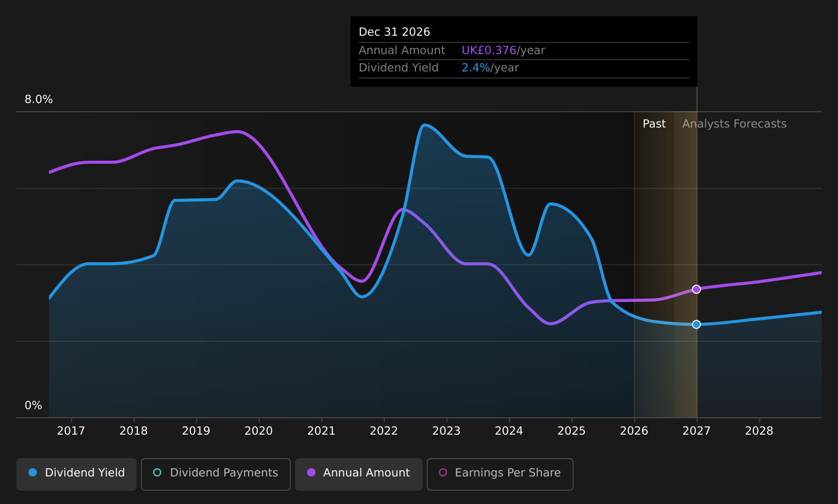Select the blue data point at 2027
This screenshot has height=504, width=838.
696,324
